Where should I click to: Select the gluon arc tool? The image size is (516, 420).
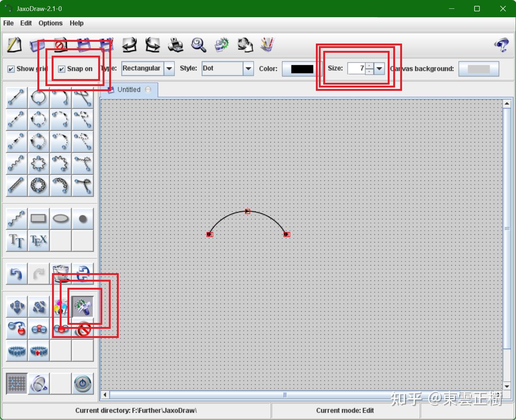pos(60,186)
